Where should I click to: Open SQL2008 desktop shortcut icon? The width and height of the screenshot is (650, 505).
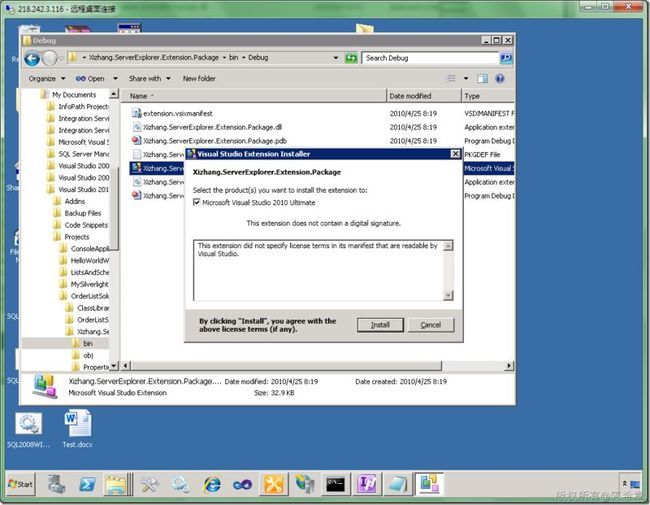(x=28, y=430)
